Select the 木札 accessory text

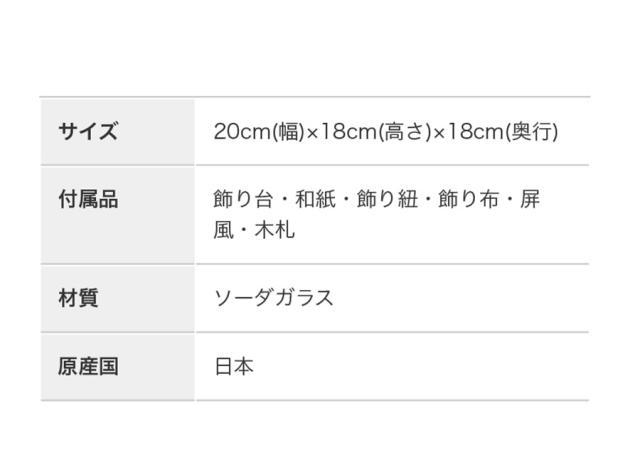point(275,230)
